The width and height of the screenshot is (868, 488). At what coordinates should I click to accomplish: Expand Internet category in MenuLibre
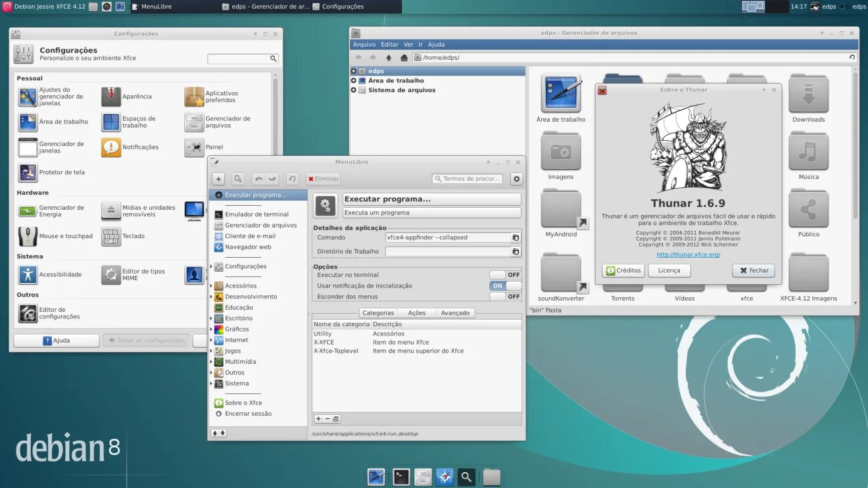(211, 340)
